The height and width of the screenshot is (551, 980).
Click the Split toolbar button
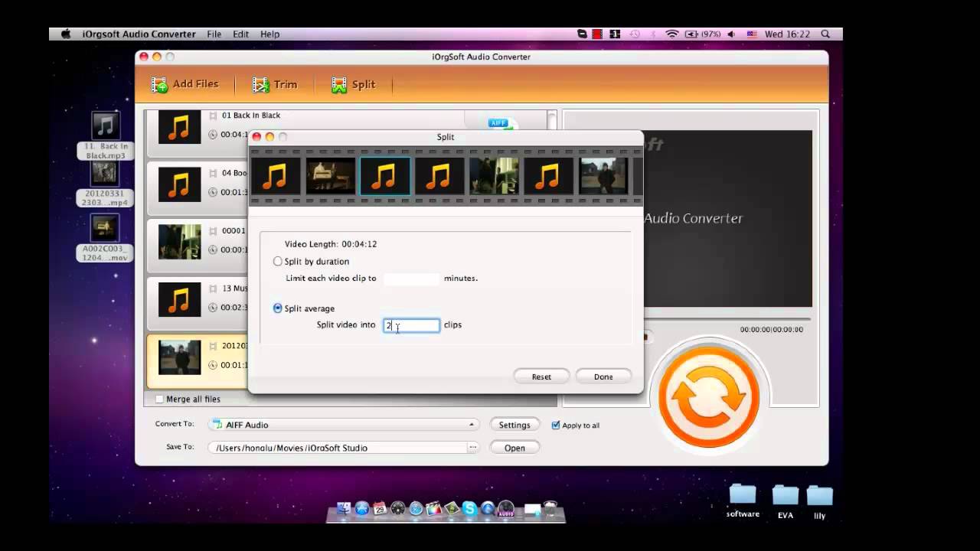(x=353, y=84)
